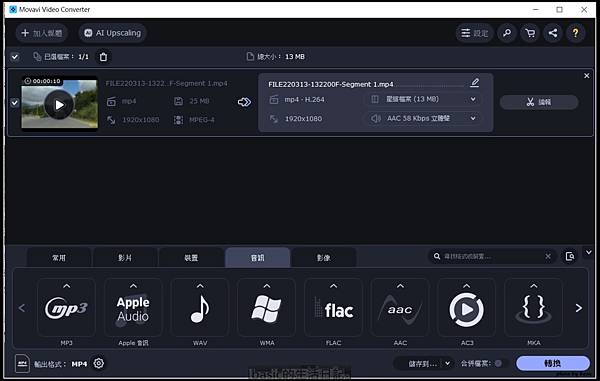Select the first format tab (常用)
The width and height of the screenshot is (600, 381).
tap(59, 257)
